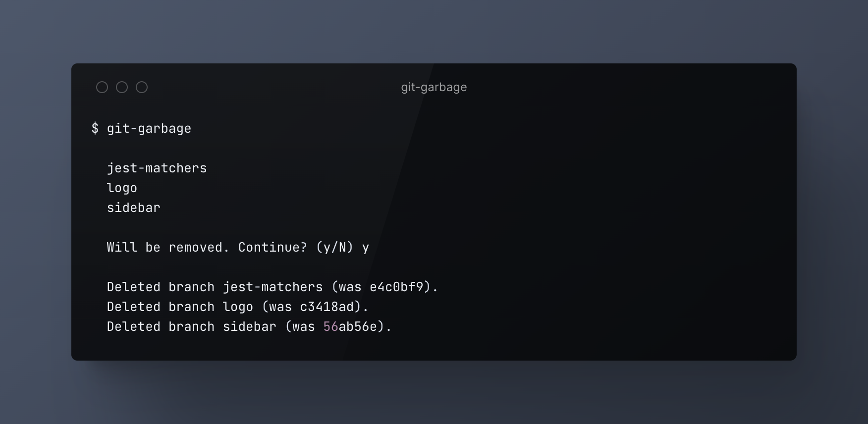Click the dollar sign prompt symbol
This screenshot has width=868, height=424.
[x=95, y=128]
